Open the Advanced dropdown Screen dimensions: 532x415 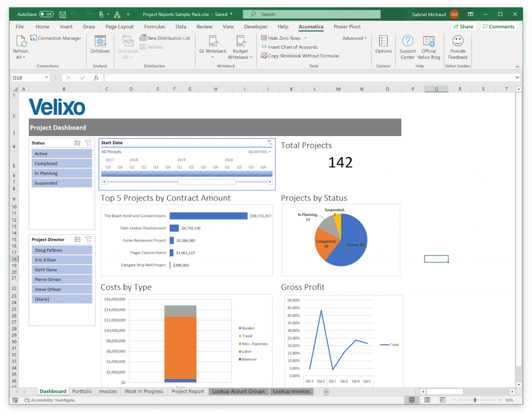354,38
